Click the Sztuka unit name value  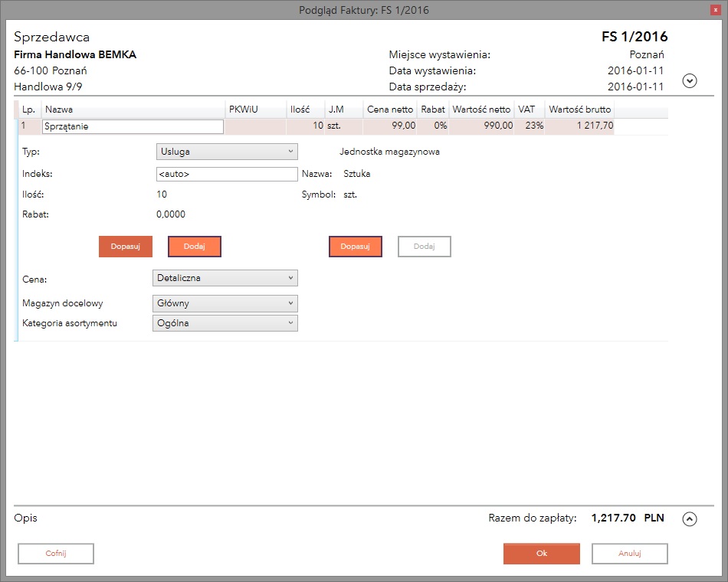(x=357, y=174)
